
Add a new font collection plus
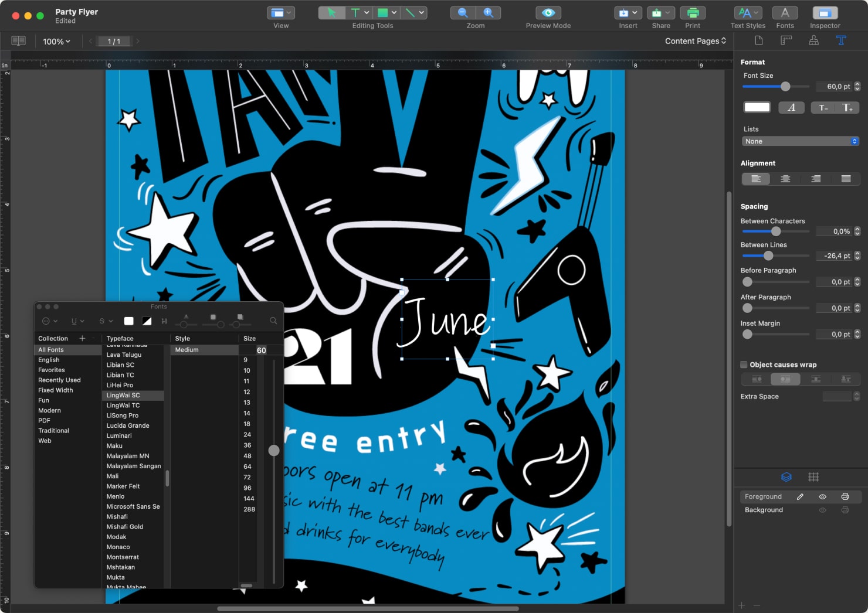82,338
